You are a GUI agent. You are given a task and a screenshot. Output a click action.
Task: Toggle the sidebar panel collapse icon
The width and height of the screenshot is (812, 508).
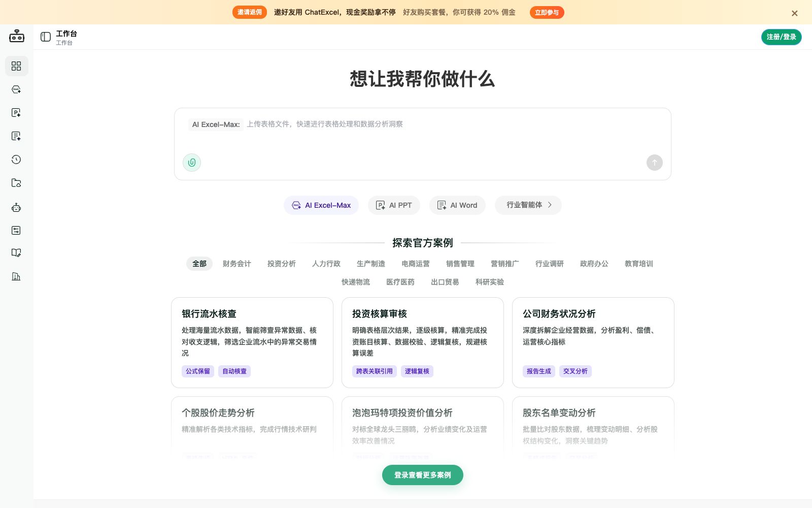[46, 37]
